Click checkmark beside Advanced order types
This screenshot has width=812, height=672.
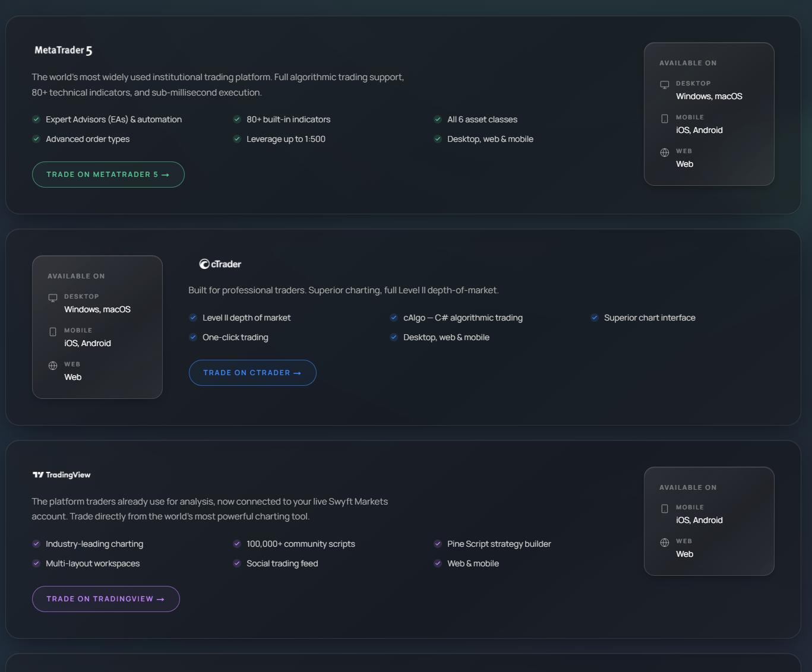tap(36, 139)
